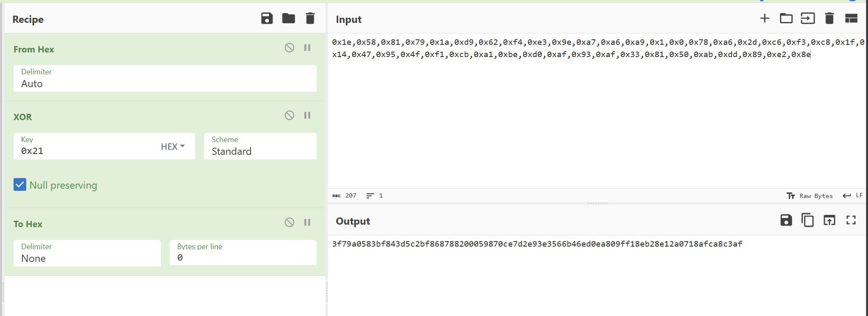Click the input character count 207
The height and width of the screenshot is (316, 868).
(345, 195)
